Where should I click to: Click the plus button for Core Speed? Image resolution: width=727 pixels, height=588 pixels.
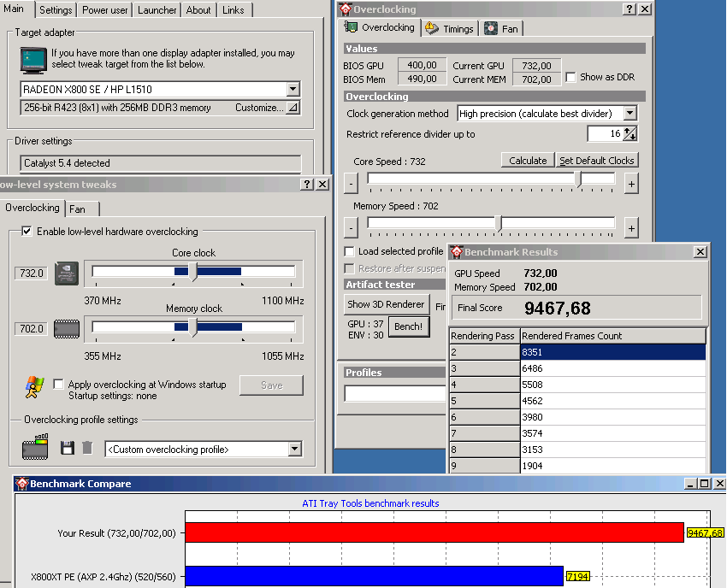631,184
